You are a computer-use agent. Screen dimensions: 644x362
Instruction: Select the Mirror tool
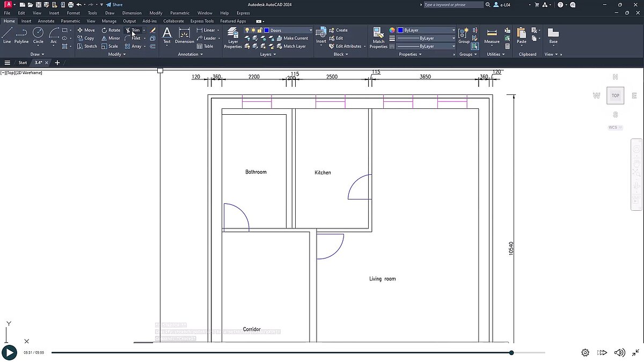click(x=111, y=38)
